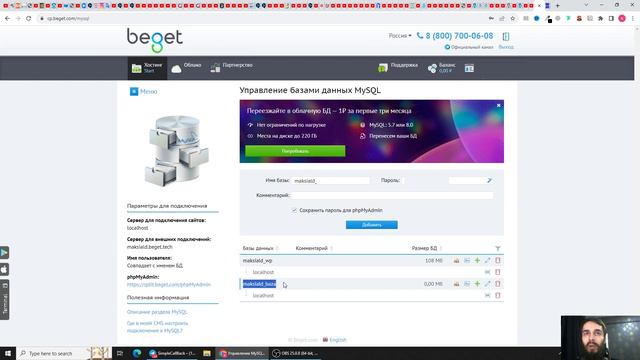
Task: Click the Комментарий input field
Action: 392,196
